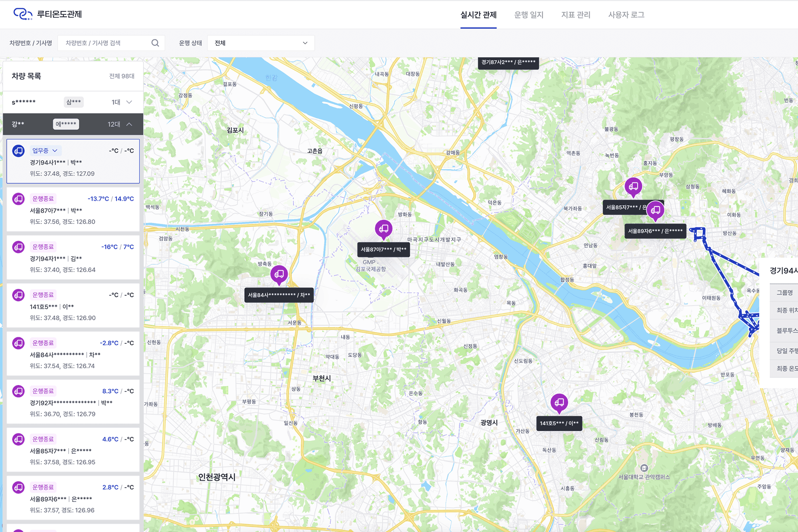Click truck icon of 경기92자 list row

pos(18,391)
